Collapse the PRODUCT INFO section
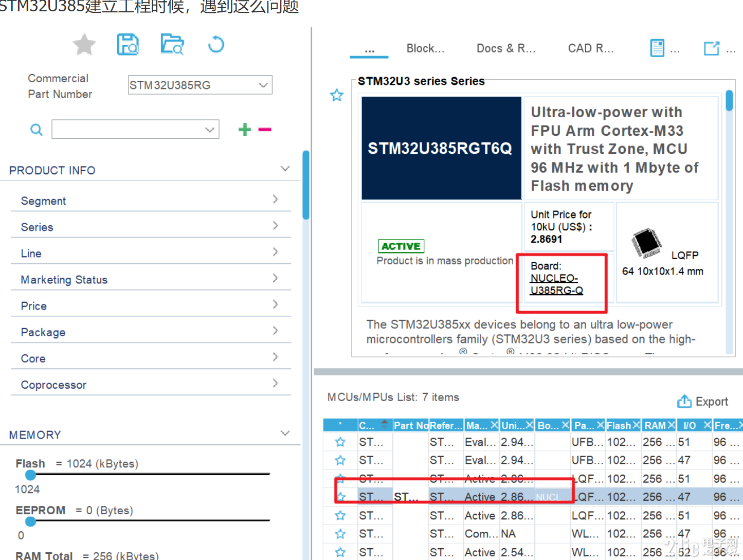Viewport: 743px width, 560px height. coord(285,169)
